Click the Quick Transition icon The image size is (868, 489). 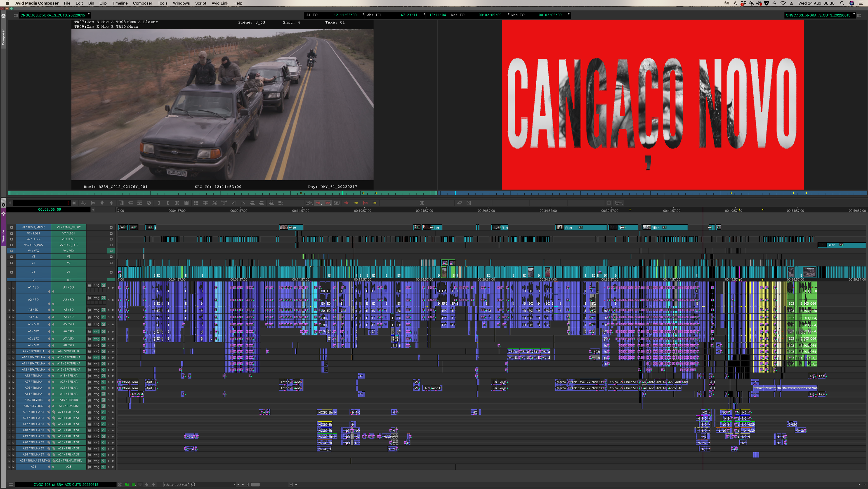point(121,203)
